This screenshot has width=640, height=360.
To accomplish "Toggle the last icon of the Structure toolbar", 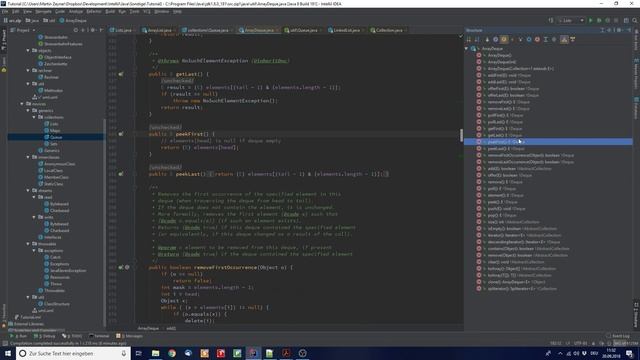I will (573, 40).
